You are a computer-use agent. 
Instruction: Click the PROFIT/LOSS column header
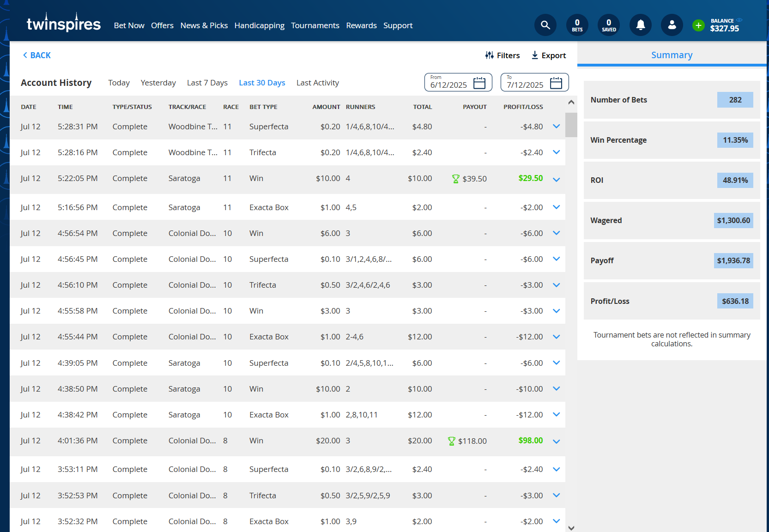(523, 107)
